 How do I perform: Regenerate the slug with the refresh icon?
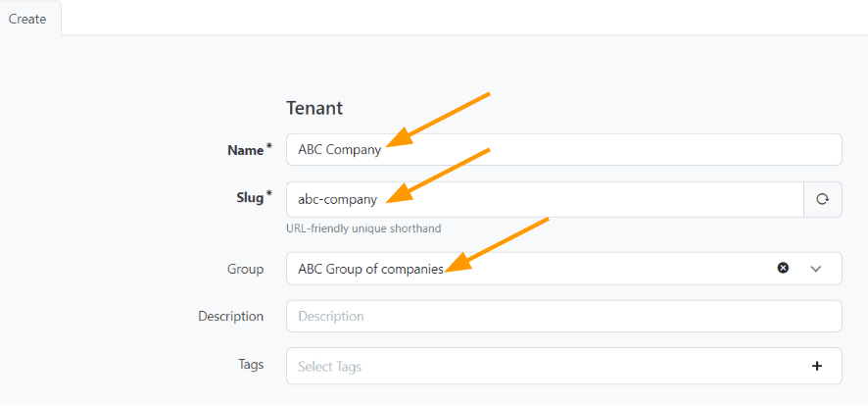(x=823, y=199)
